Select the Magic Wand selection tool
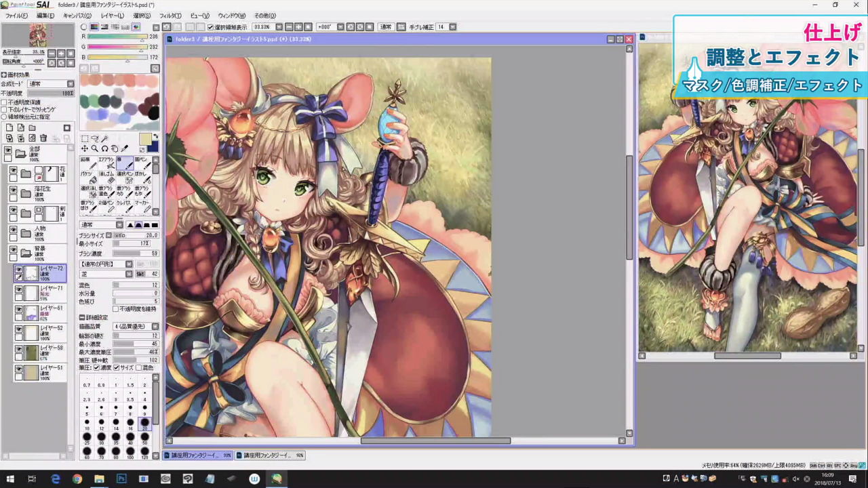Screen dimensions: 868x488 pos(104,139)
